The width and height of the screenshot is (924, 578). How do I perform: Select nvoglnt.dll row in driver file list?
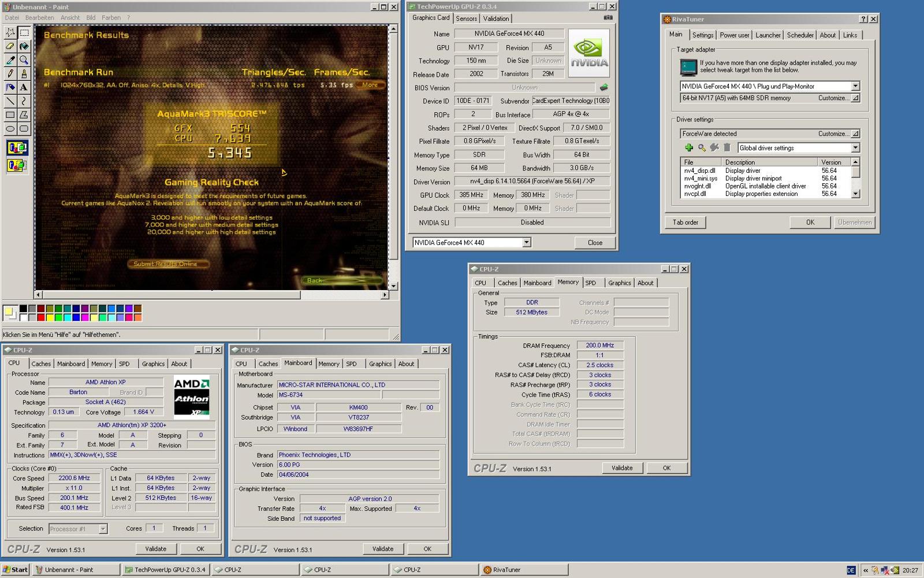(x=765, y=186)
